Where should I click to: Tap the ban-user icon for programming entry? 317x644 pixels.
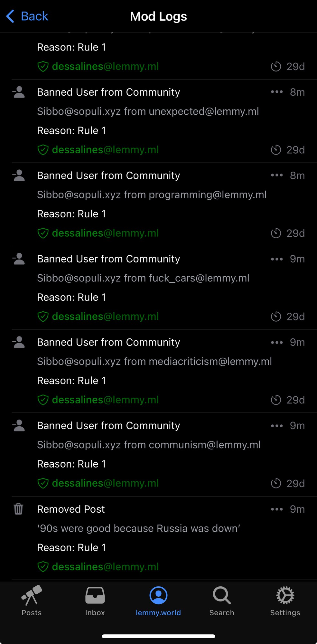[x=19, y=175]
